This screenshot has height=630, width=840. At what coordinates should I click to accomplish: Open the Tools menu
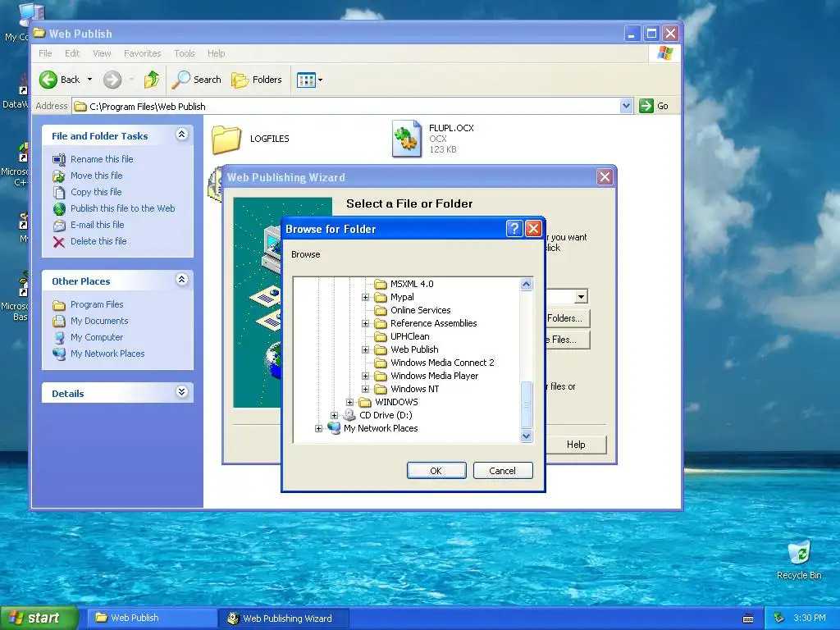coord(185,53)
